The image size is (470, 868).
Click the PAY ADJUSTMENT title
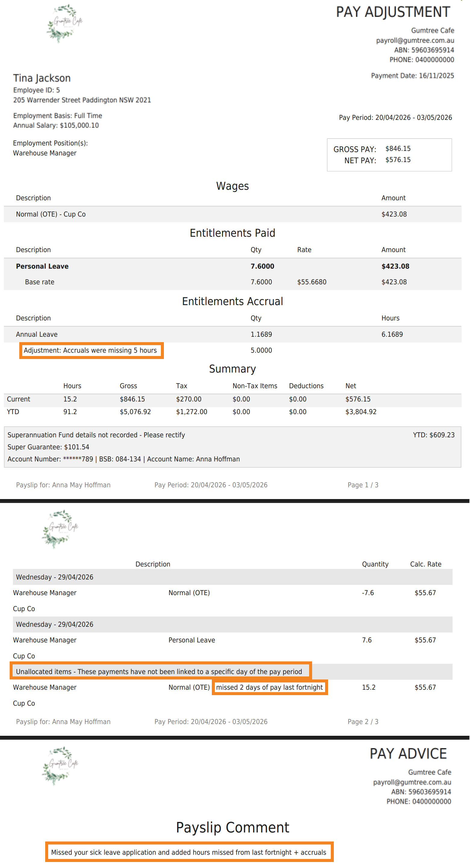(393, 12)
